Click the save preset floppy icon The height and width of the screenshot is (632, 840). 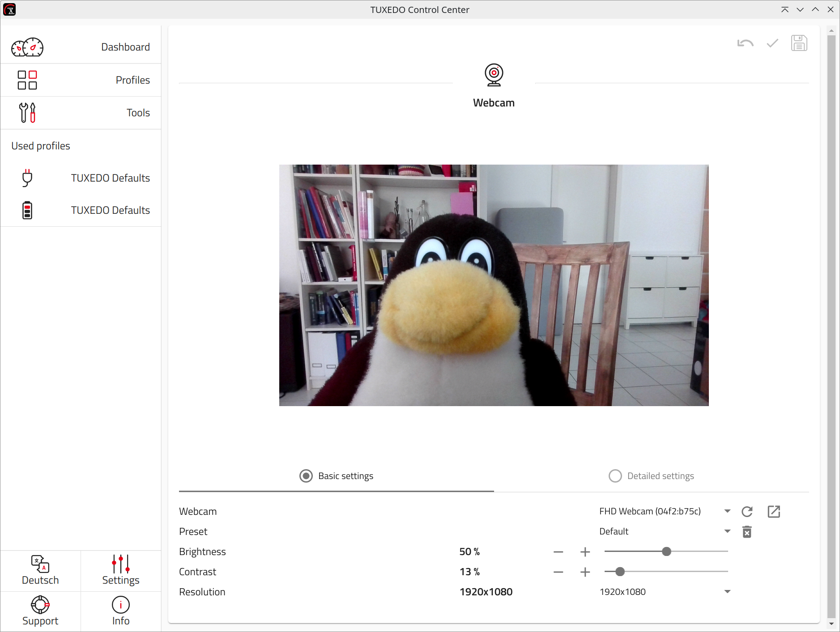click(799, 43)
